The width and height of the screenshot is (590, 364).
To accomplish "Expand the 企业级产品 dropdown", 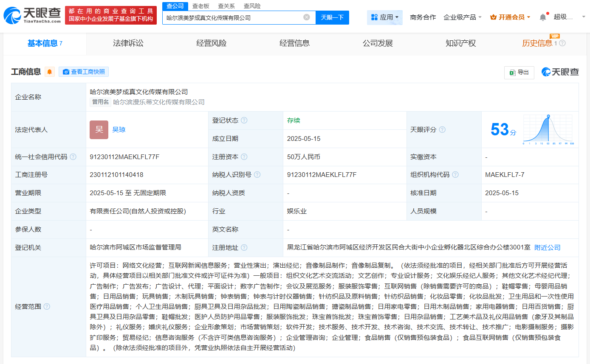I will pyautogui.click(x=462, y=17).
